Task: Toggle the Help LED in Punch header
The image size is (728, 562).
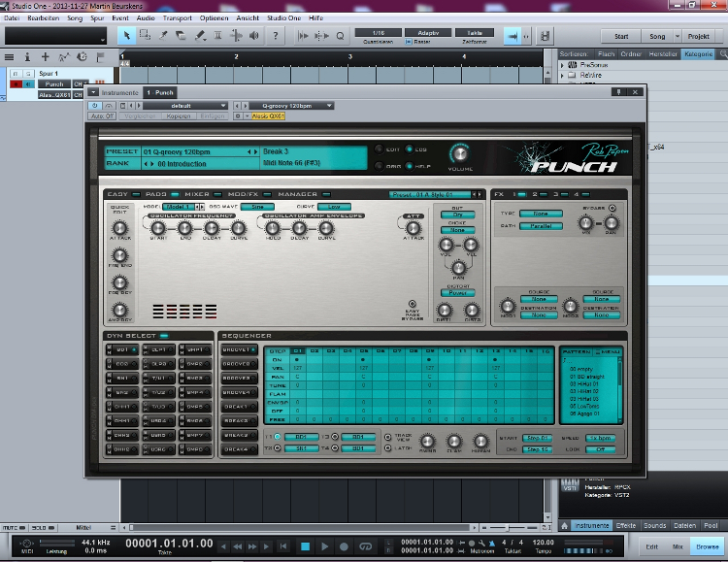Action: click(409, 166)
